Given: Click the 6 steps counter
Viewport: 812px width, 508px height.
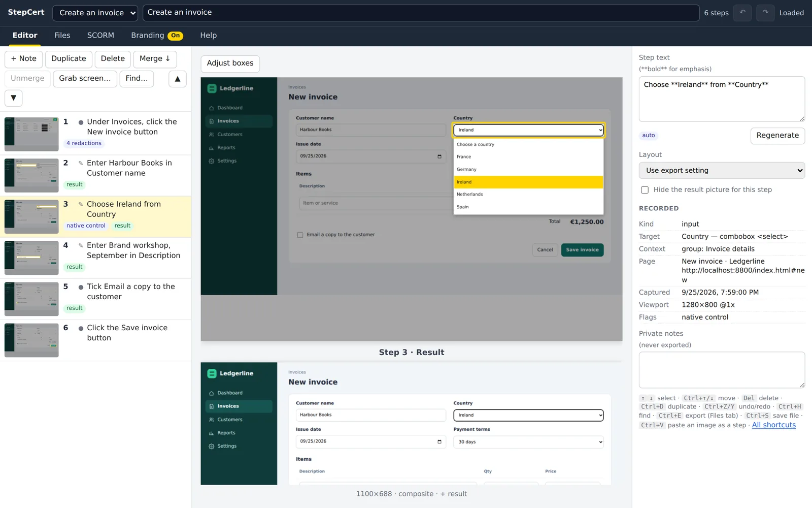Looking at the screenshot, I should tap(716, 13).
